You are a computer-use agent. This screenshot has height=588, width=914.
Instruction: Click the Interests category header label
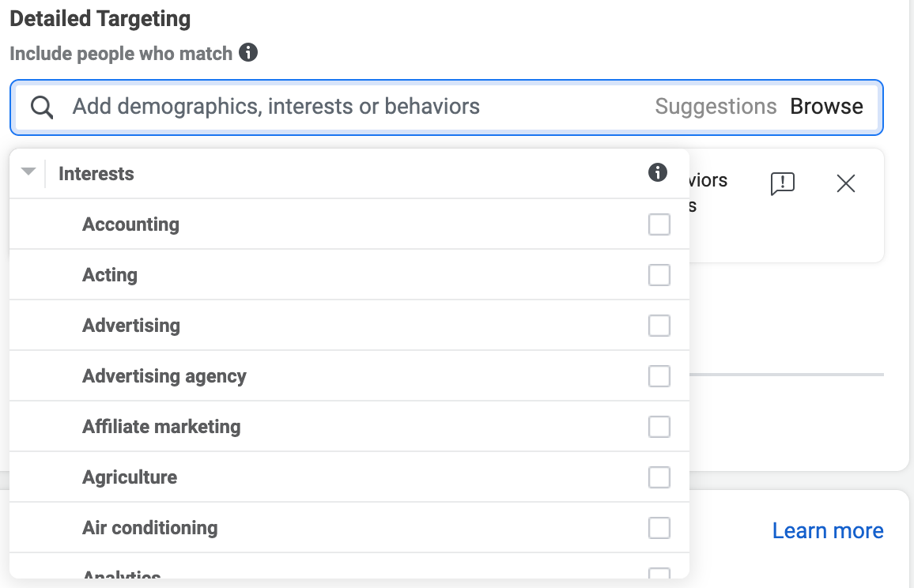pyautogui.click(x=96, y=174)
